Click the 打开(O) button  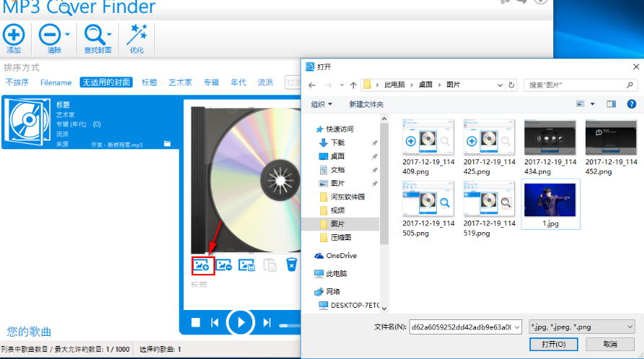click(x=554, y=344)
